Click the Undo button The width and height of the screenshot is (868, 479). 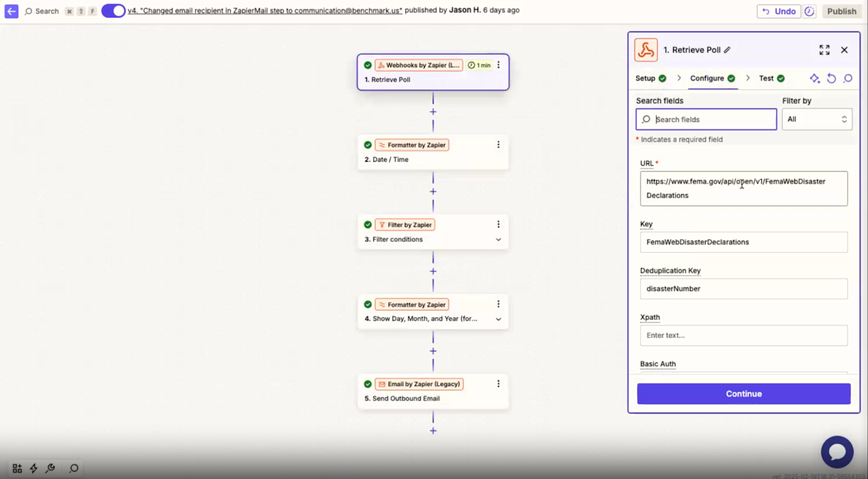[x=779, y=11]
